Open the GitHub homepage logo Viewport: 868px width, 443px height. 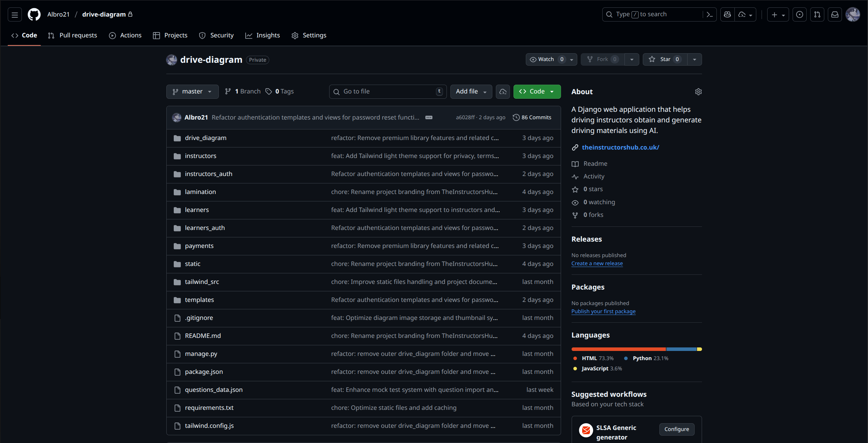[x=34, y=14]
